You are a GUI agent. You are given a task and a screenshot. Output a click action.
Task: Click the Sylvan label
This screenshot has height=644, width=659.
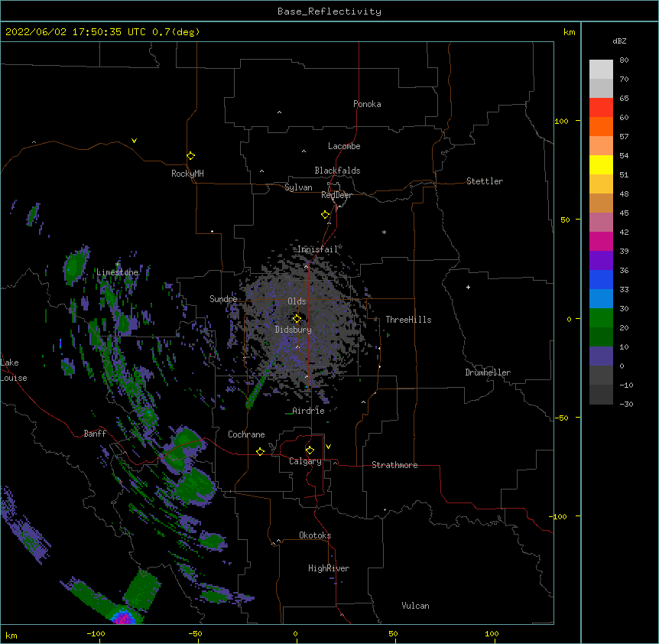click(x=298, y=187)
